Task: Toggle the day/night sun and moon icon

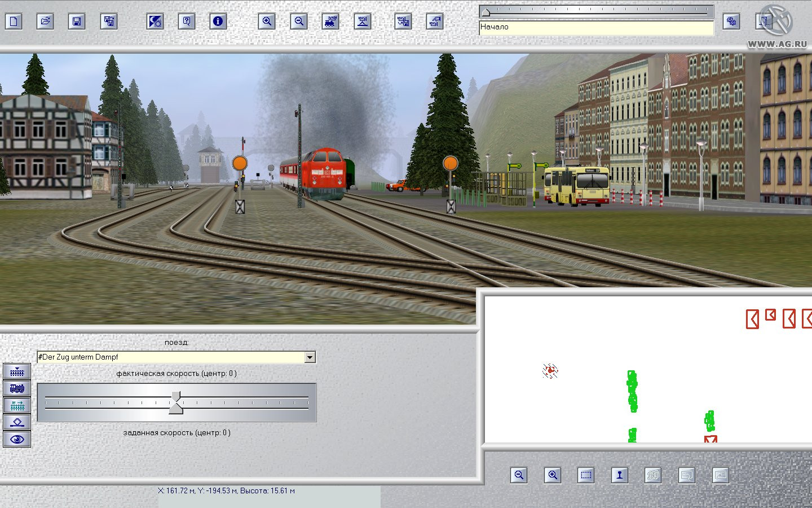Action: [155, 21]
